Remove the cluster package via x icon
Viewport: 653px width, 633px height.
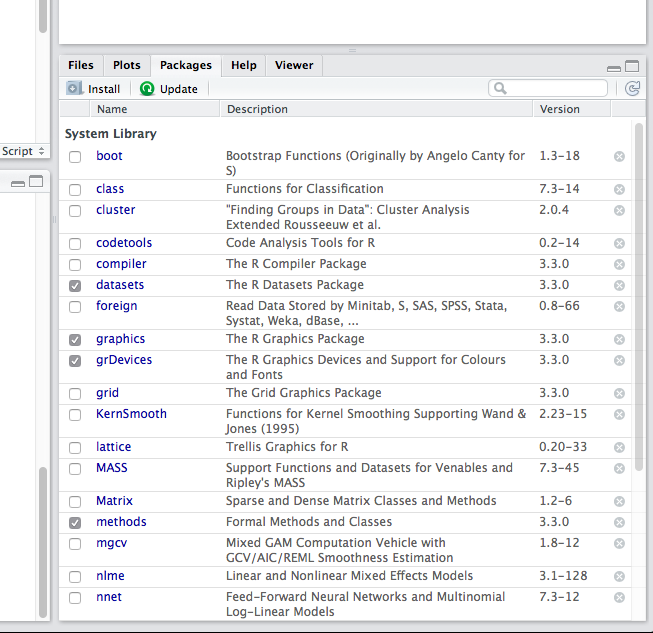619,210
